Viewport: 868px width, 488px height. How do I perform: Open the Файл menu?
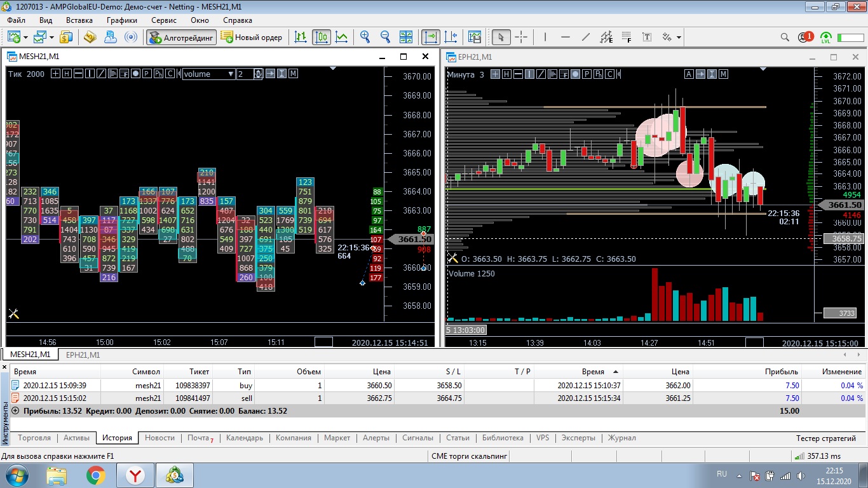click(17, 20)
